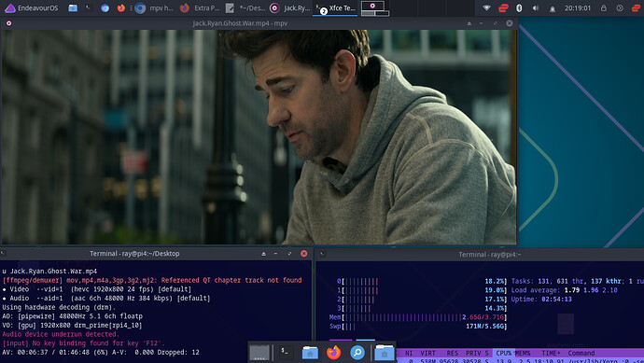Sort htop by RES column header
The height and width of the screenshot is (363, 644).
click(452, 353)
